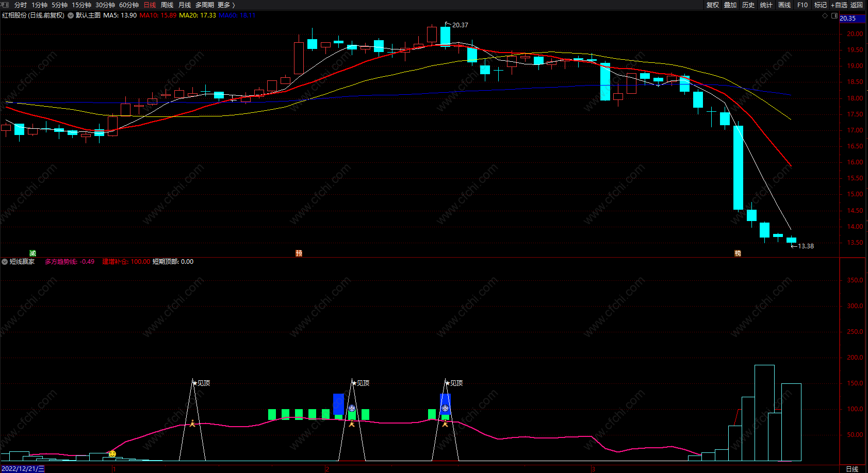
Task: Open the 统计 statistics button
Action: [766, 5]
